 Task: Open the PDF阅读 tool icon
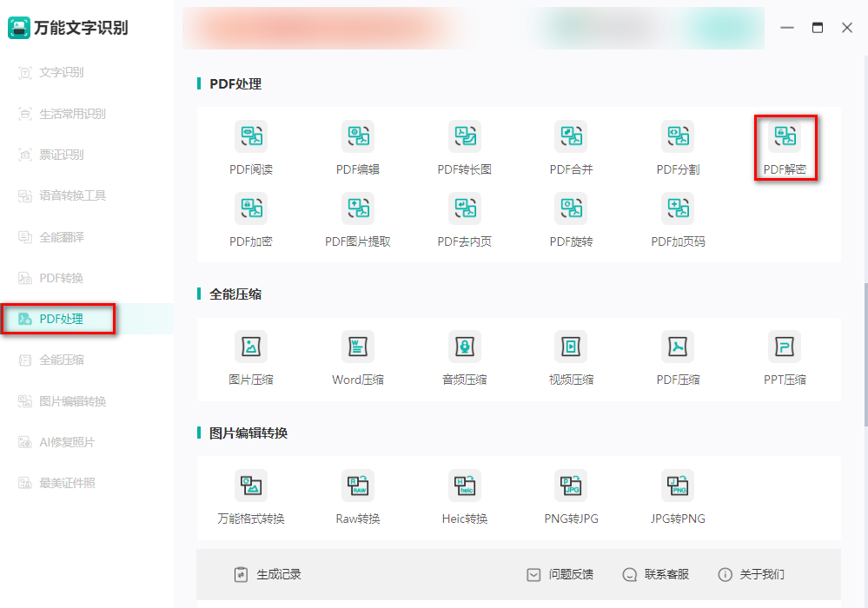tap(251, 136)
